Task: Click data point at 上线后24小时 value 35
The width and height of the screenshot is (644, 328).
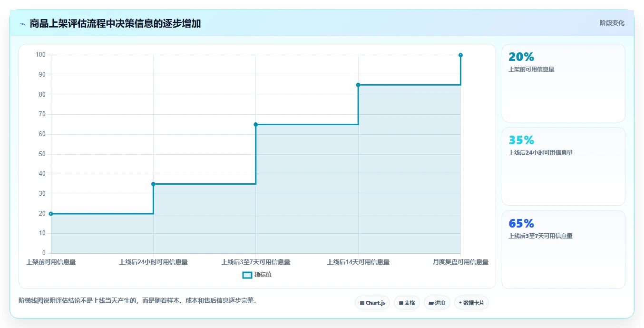Action: pyautogui.click(x=153, y=184)
